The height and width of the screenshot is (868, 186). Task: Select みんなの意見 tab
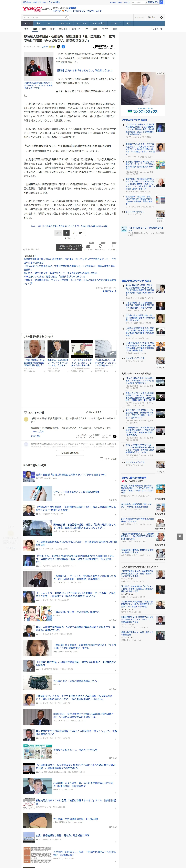click(x=99, y=23)
